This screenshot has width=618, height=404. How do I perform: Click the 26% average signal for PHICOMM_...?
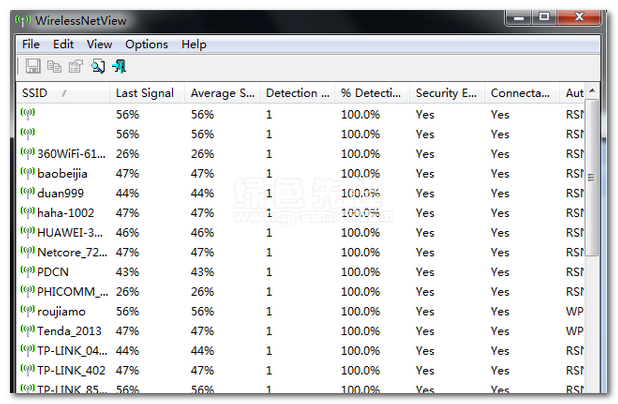tap(203, 292)
